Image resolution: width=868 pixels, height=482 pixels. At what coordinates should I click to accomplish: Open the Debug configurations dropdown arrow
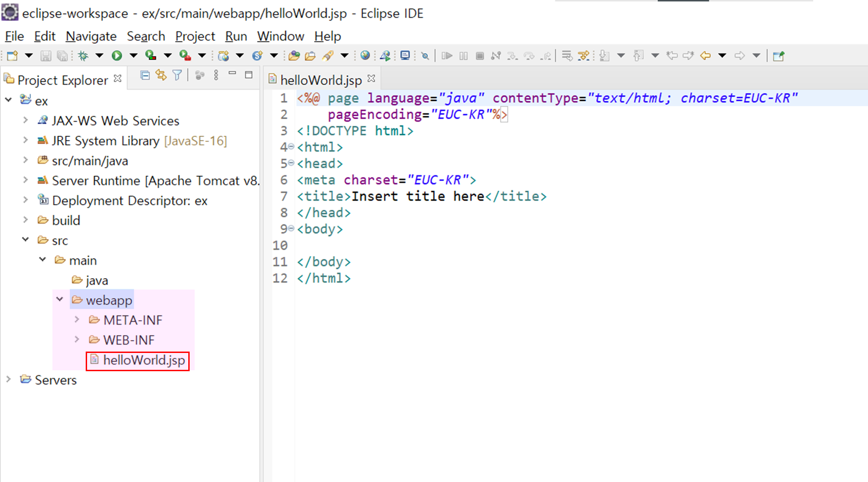point(99,56)
